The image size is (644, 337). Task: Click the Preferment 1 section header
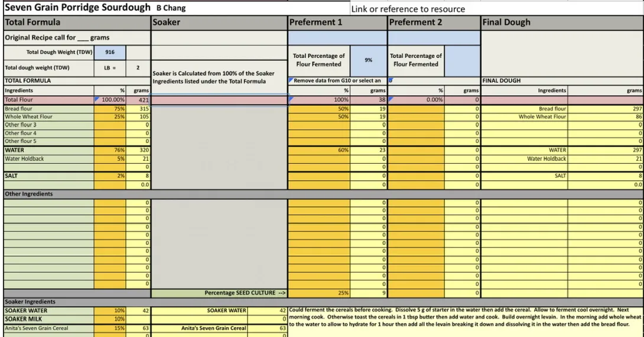pyautogui.click(x=337, y=22)
